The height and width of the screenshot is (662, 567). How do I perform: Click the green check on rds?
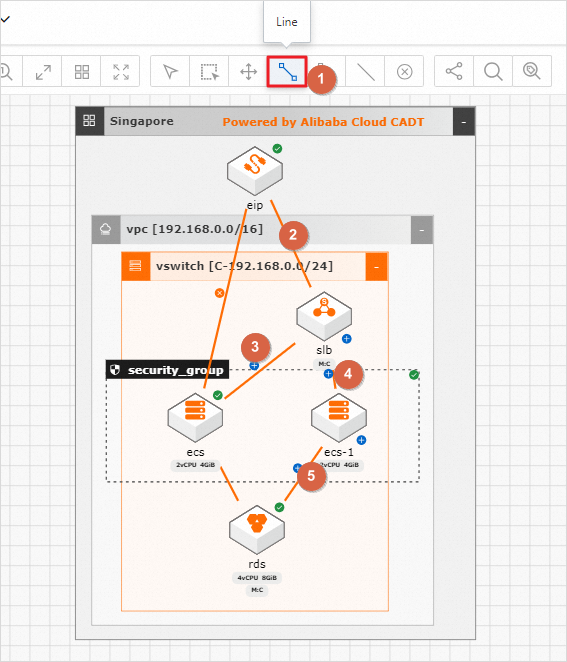coord(279,507)
